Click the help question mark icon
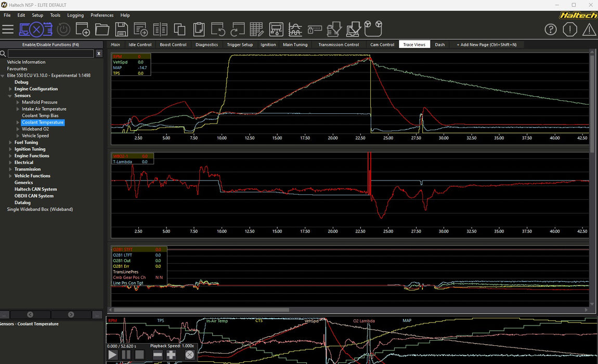This screenshot has height=364, width=598. (551, 29)
